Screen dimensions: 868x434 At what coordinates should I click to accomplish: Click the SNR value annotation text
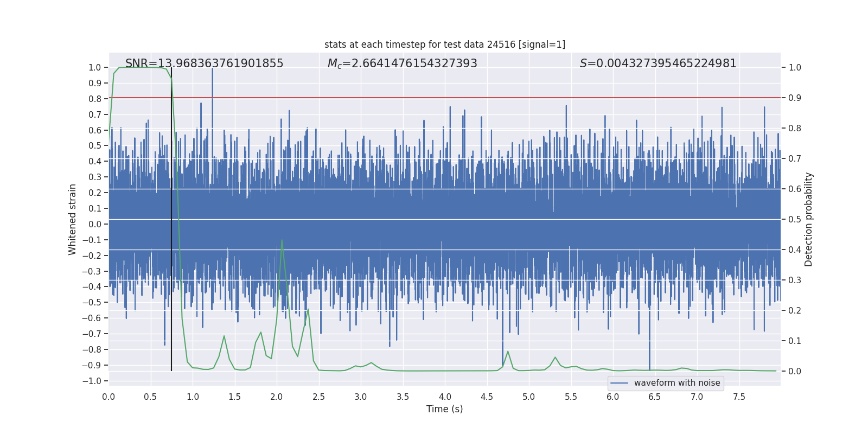[x=204, y=63]
